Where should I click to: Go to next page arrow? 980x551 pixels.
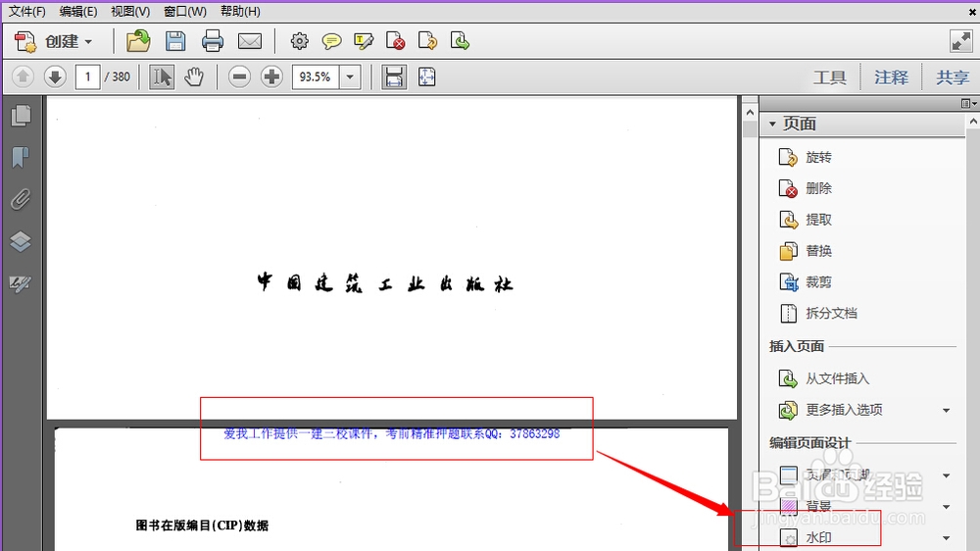[55, 76]
